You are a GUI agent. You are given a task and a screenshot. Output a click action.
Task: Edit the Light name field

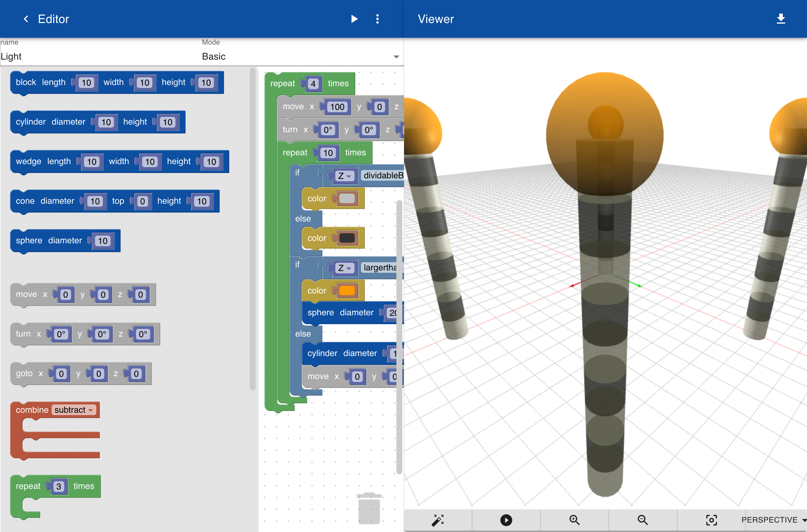[98, 56]
